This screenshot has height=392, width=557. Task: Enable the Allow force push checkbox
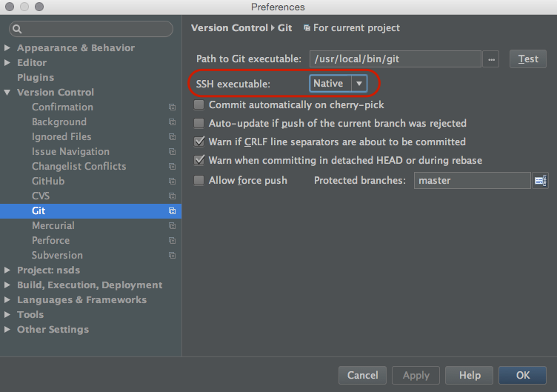199,180
